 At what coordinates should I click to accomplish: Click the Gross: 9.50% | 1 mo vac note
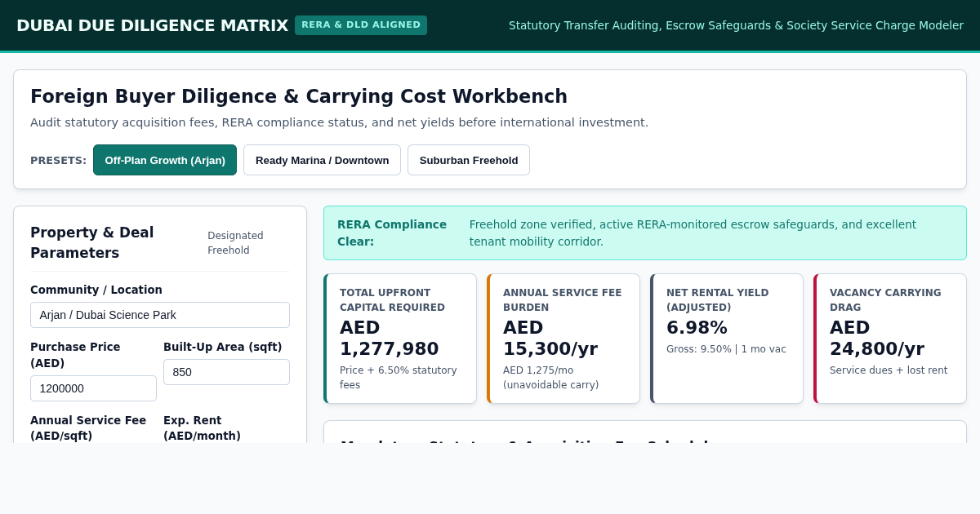tap(726, 349)
